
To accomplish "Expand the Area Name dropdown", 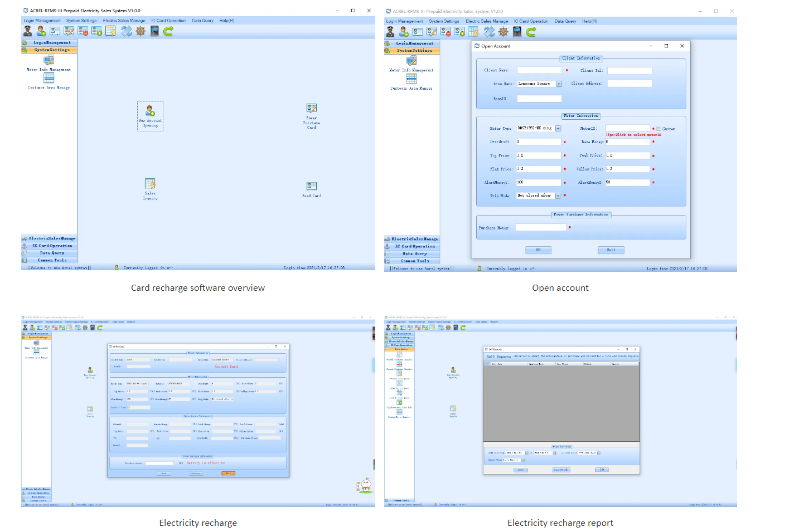I will click(559, 84).
